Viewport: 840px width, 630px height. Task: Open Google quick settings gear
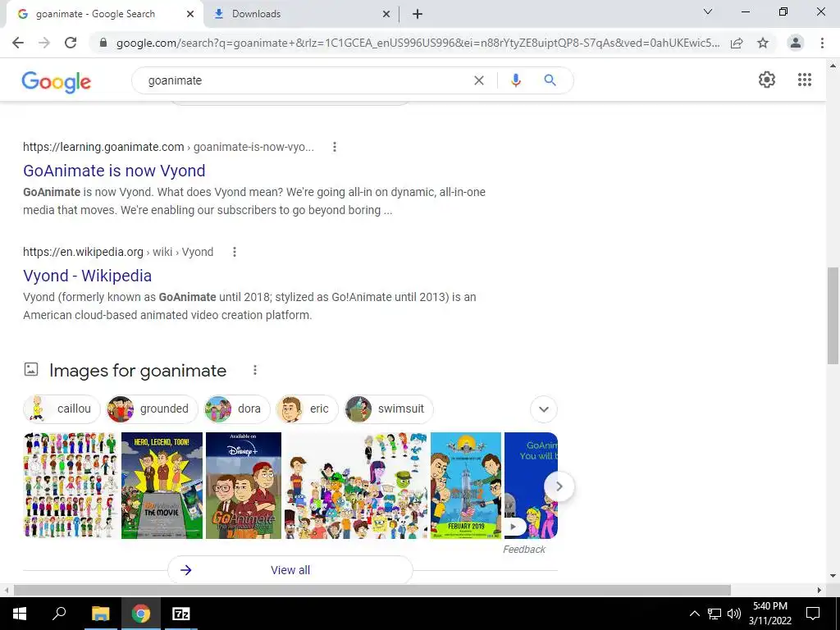pyautogui.click(x=767, y=80)
